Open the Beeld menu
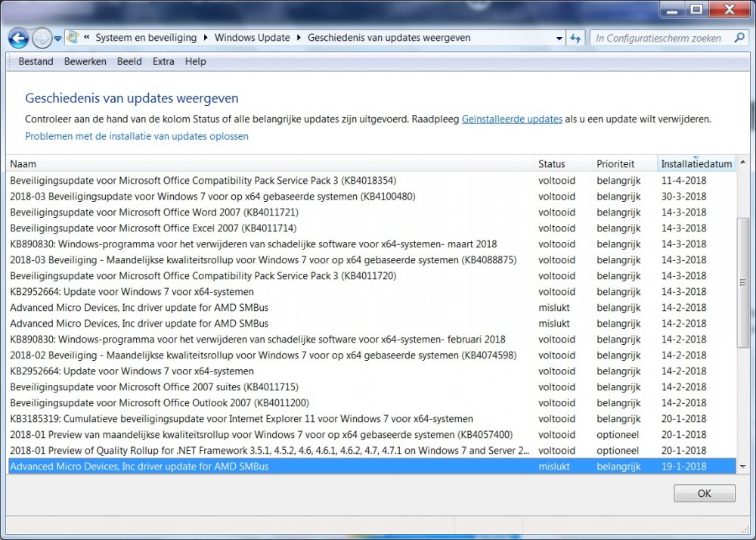This screenshot has width=756, height=540. click(129, 61)
